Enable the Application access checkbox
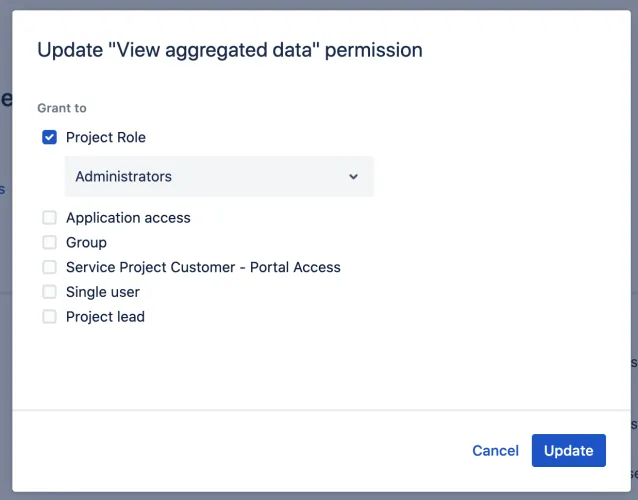Image resolution: width=638 pixels, height=500 pixels. pos(49,218)
